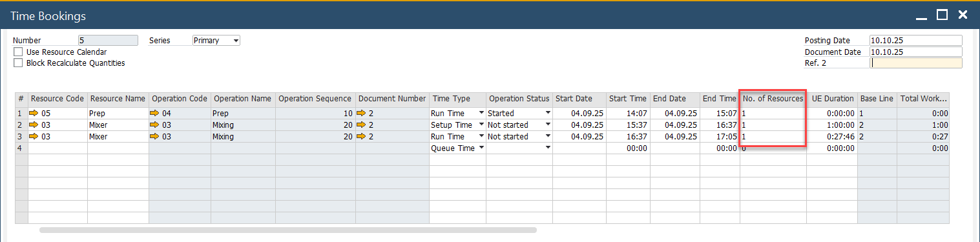Enable Use Resource Calendar checkbox
Image resolution: width=980 pixels, height=242 pixels.
pos(18,52)
